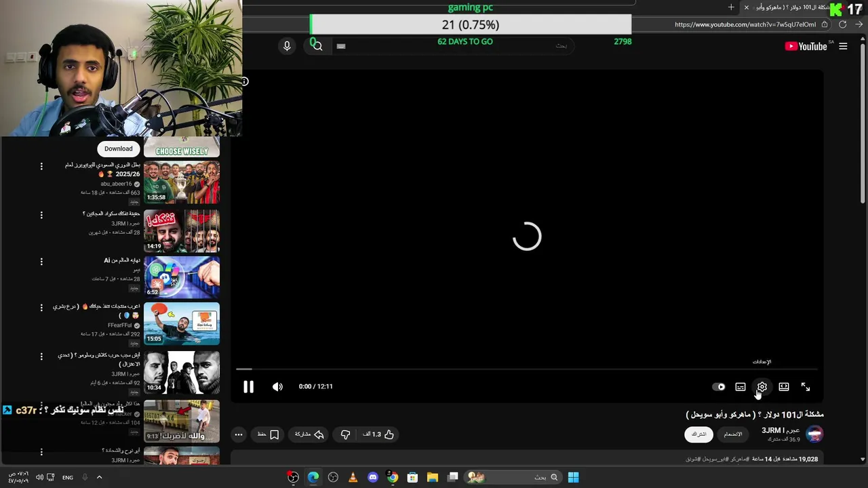Click the video title مشكلة ال101 دولار
Screen dimensions: 868x488
pos(755,414)
